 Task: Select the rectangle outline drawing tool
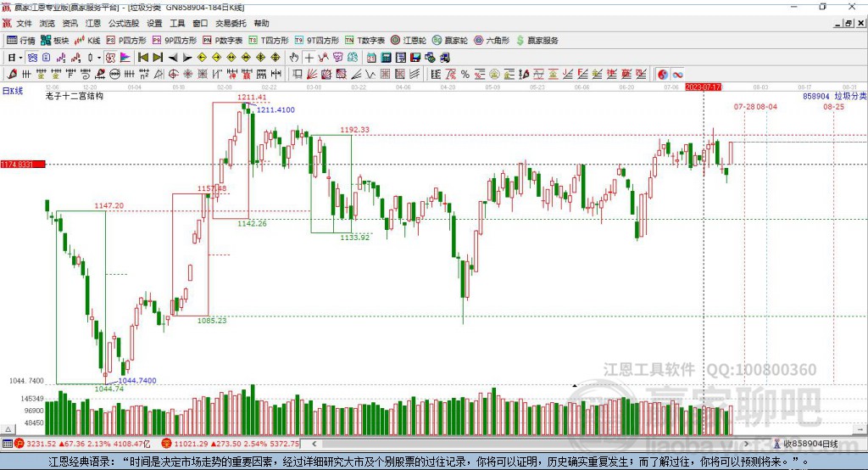click(x=298, y=75)
